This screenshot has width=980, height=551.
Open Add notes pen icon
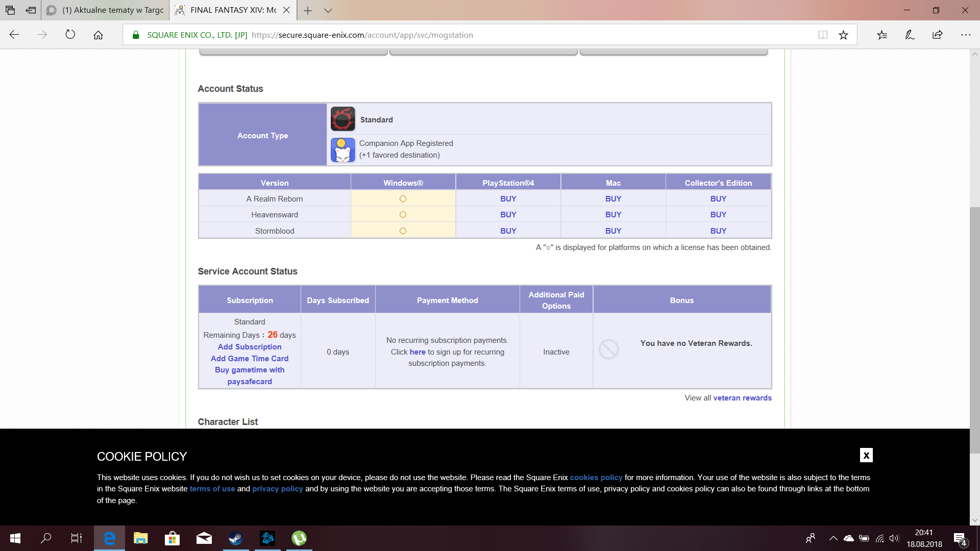pos(910,35)
